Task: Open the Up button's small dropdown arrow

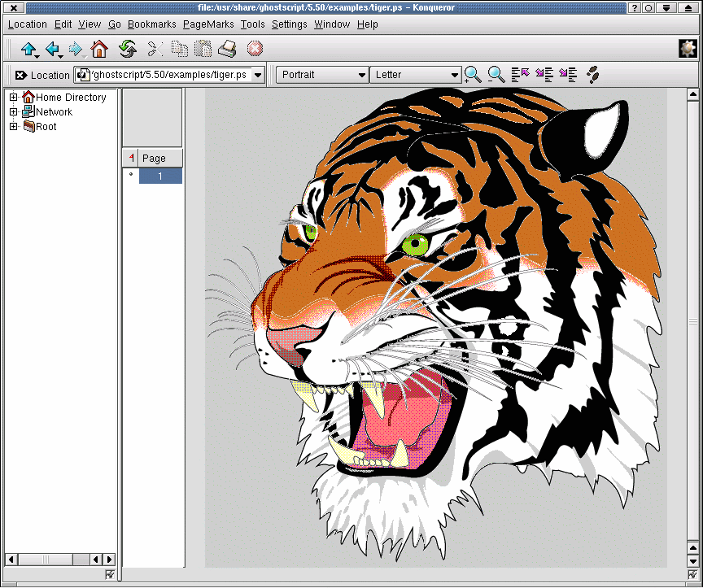Action: (x=37, y=56)
